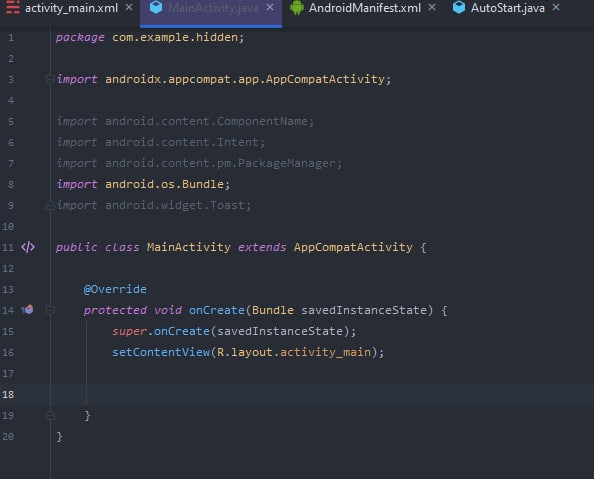Image resolution: width=594 pixels, height=479 pixels.
Task: Click the savedInstanceState parameter on line 14
Action: (364, 310)
